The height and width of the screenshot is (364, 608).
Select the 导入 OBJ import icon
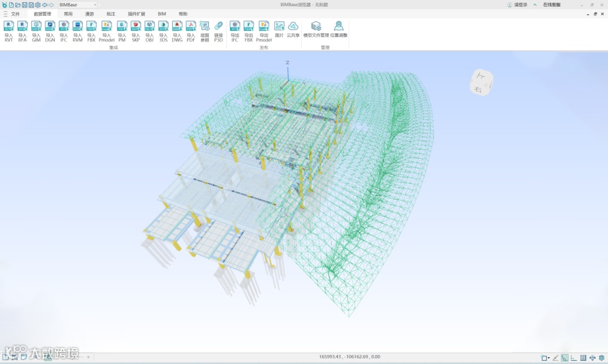pyautogui.click(x=150, y=32)
